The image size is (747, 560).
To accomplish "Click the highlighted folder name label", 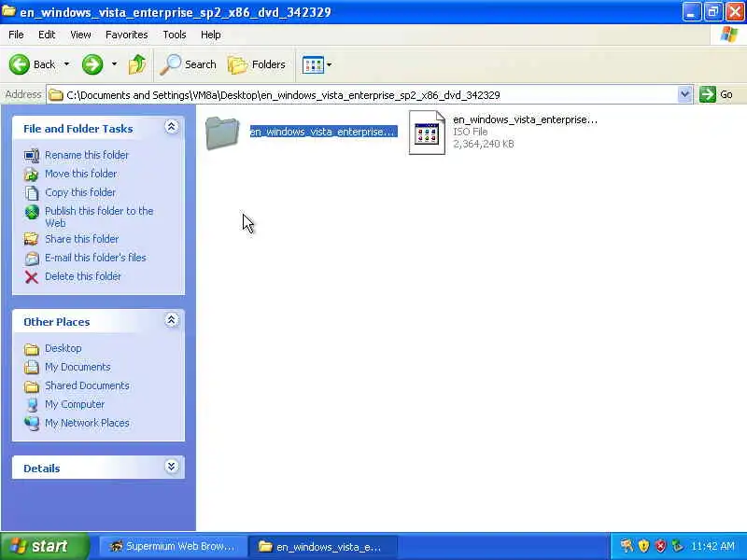I will pyautogui.click(x=323, y=132).
